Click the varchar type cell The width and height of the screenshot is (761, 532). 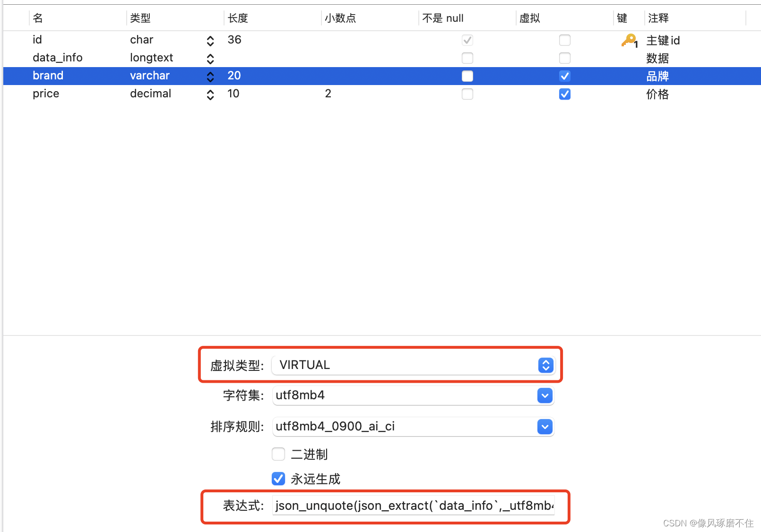150,76
